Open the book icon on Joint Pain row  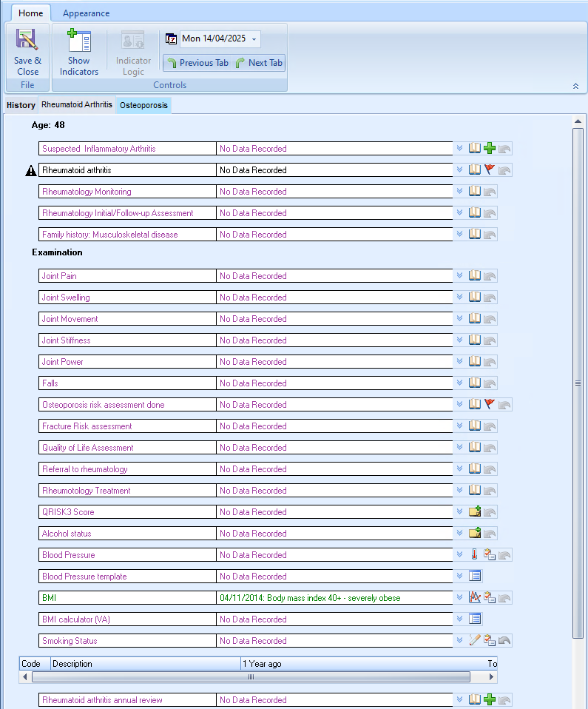(475, 276)
